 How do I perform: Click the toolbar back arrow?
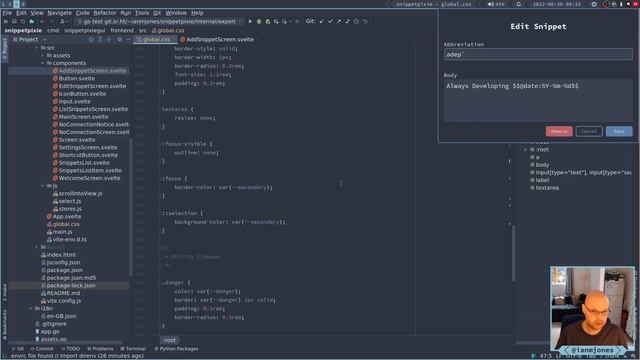point(42,21)
